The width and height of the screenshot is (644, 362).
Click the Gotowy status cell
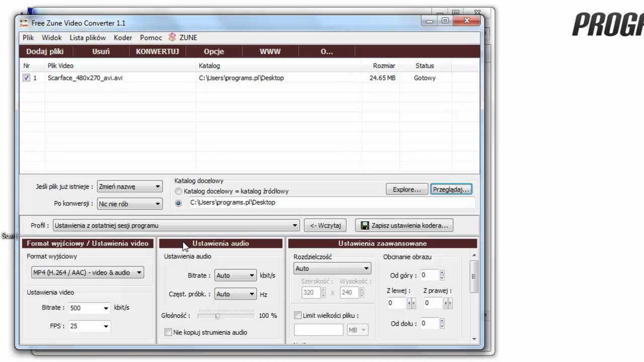pos(425,78)
